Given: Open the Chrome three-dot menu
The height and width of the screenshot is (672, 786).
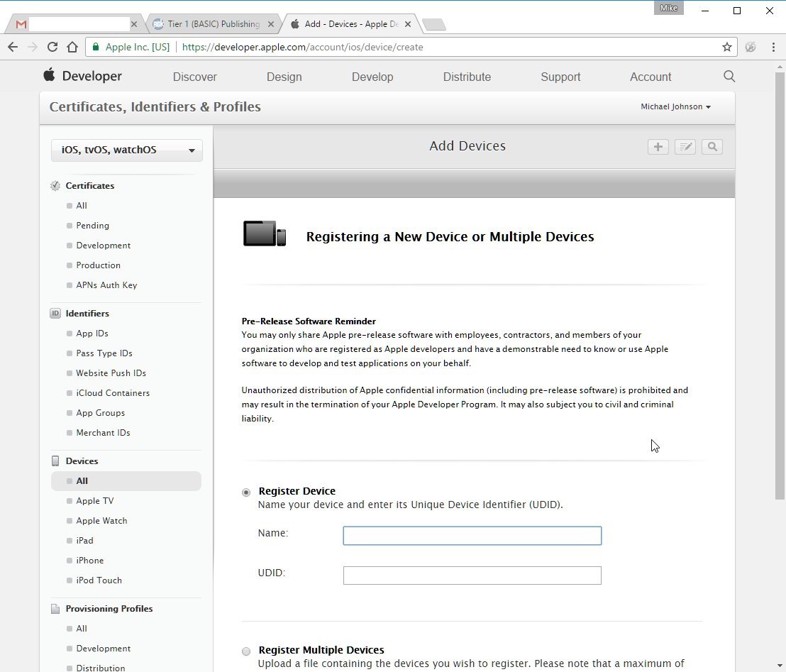Looking at the screenshot, I should 773,47.
